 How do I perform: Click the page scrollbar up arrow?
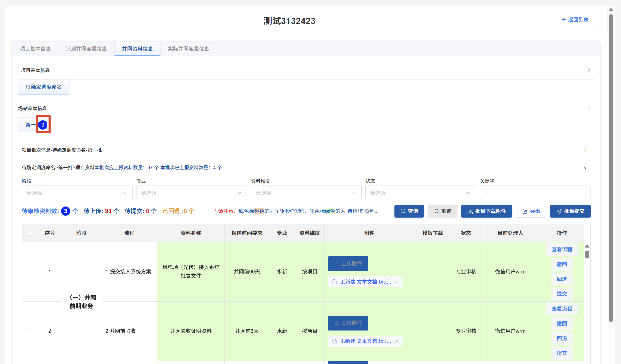(x=611, y=10)
